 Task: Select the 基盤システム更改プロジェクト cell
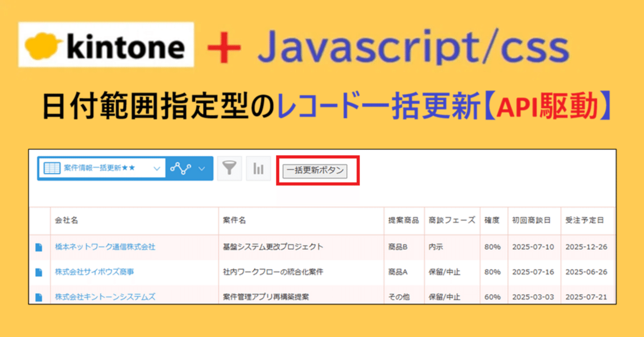pyautogui.click(x=273, y=247)
